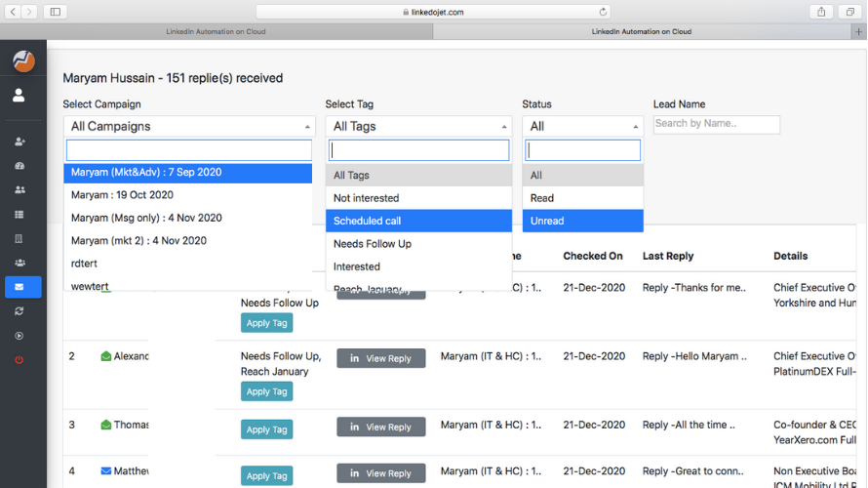The width and height of the screenshot is (868, 488).
Task: Select Unread status option
Action: click(583, 221)
